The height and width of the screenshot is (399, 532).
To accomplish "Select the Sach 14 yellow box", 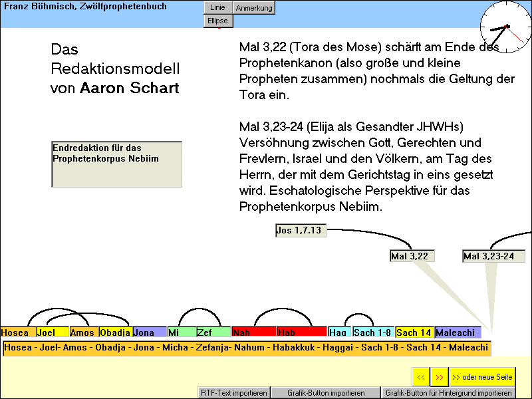I will click(415, 332).
